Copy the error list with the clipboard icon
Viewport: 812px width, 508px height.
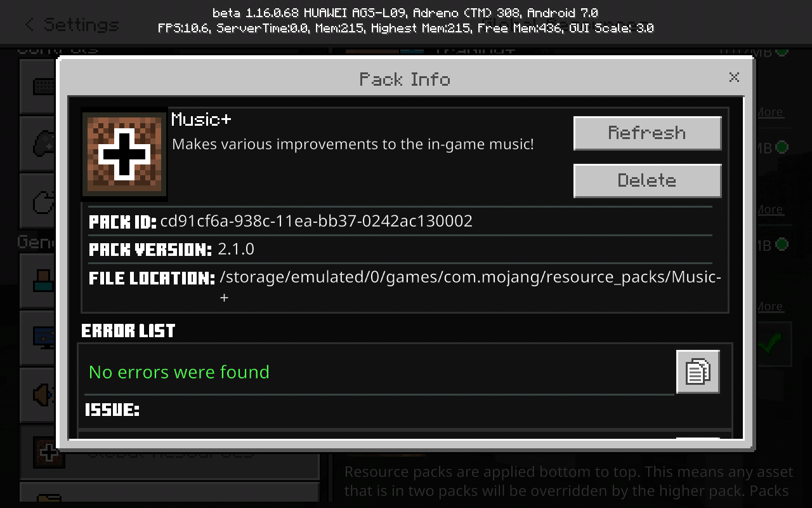698,371
